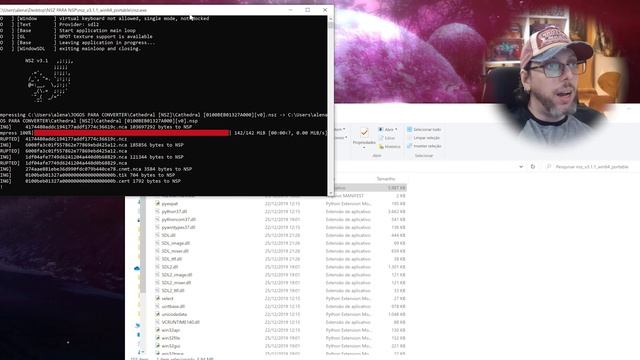This screenshot has width=640, height=360.
Task: Click Histórico in the Explorer ribbon
Action: (389, 147)
